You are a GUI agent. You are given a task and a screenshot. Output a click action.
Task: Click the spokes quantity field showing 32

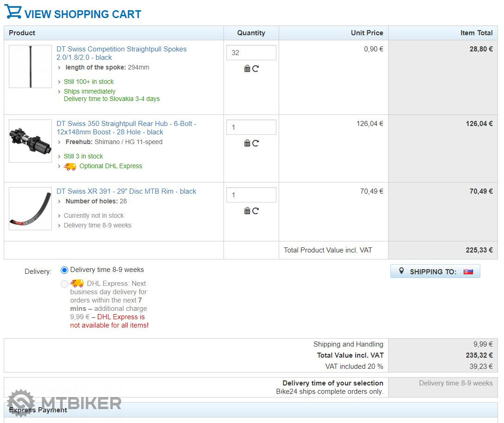tap(251, 53)
